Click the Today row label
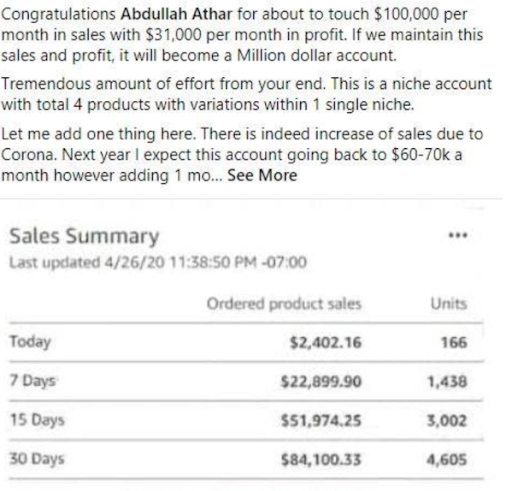Screen dimensions: 512x491 point(30,342)
